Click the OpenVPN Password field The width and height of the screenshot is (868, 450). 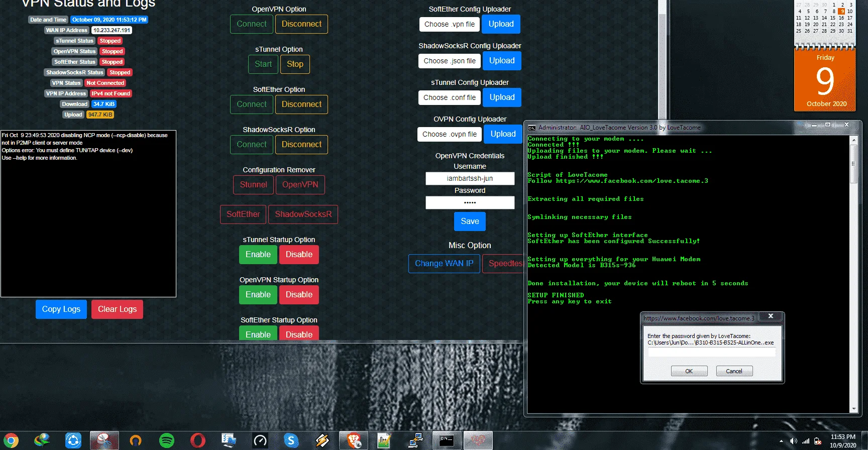click(470, 202)
